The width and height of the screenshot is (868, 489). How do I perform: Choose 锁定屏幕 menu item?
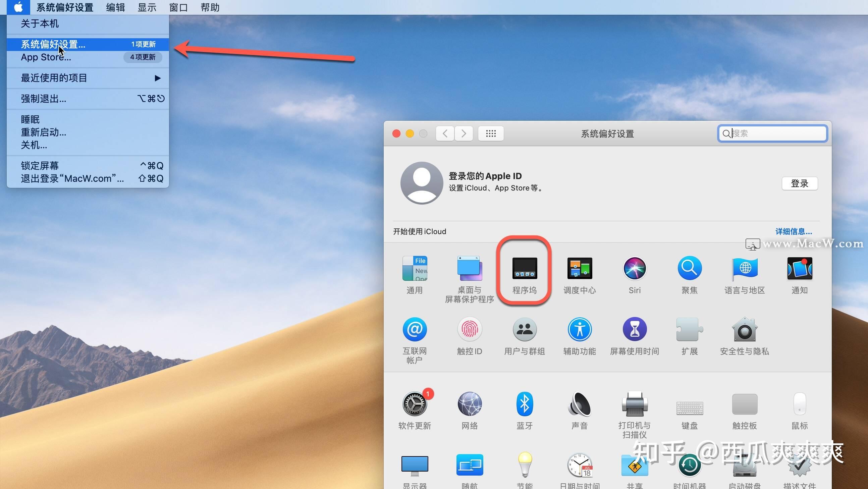coord(88,165)
